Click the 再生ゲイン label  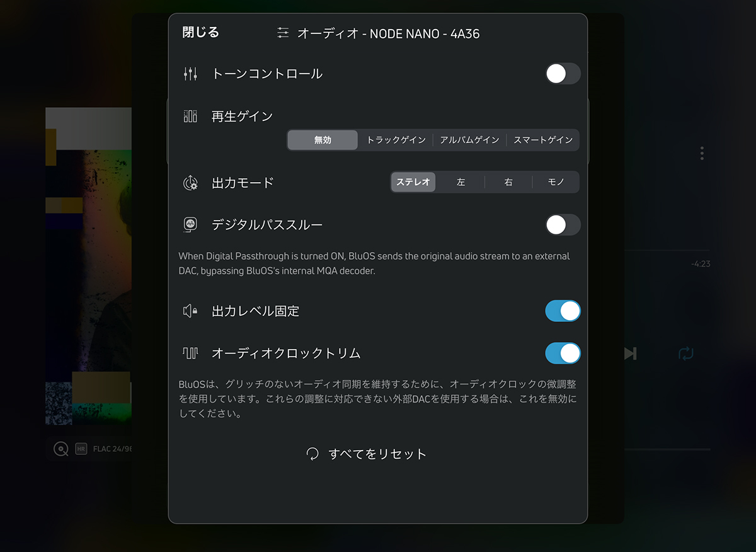coord(243,116)
